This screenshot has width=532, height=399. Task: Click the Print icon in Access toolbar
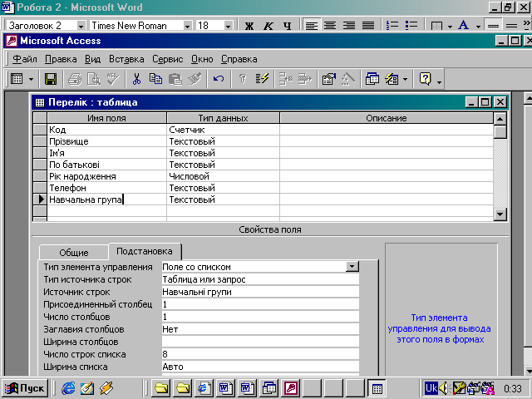(x=75, y=79)
